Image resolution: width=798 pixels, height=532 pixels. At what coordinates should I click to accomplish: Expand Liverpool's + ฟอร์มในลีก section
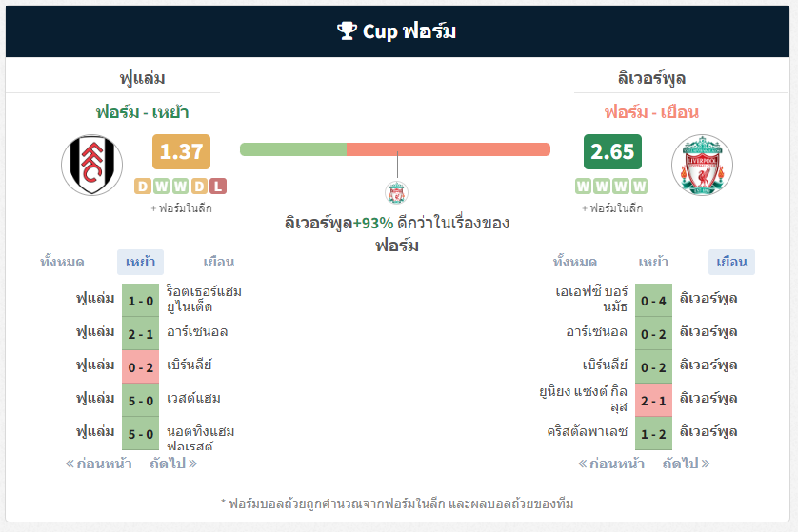coord(612,208)
